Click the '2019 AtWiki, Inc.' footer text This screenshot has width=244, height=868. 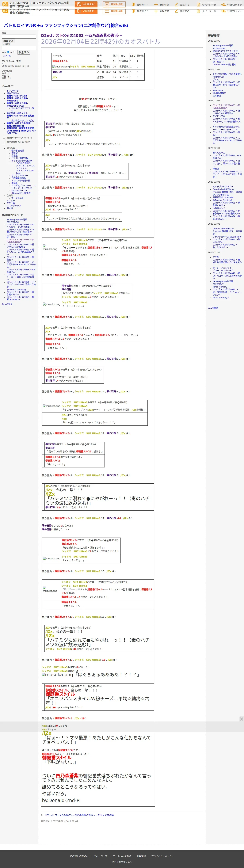click(122, 862)
